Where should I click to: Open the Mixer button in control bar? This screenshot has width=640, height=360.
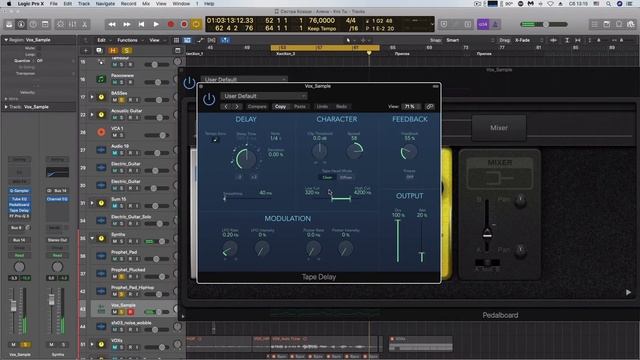coord(72,24)
